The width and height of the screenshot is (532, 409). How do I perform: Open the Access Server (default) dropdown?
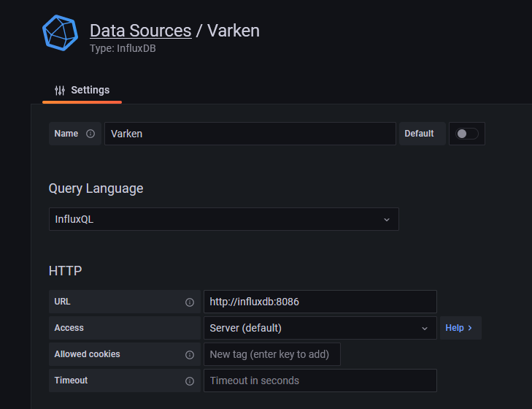[x=320, y=328]
